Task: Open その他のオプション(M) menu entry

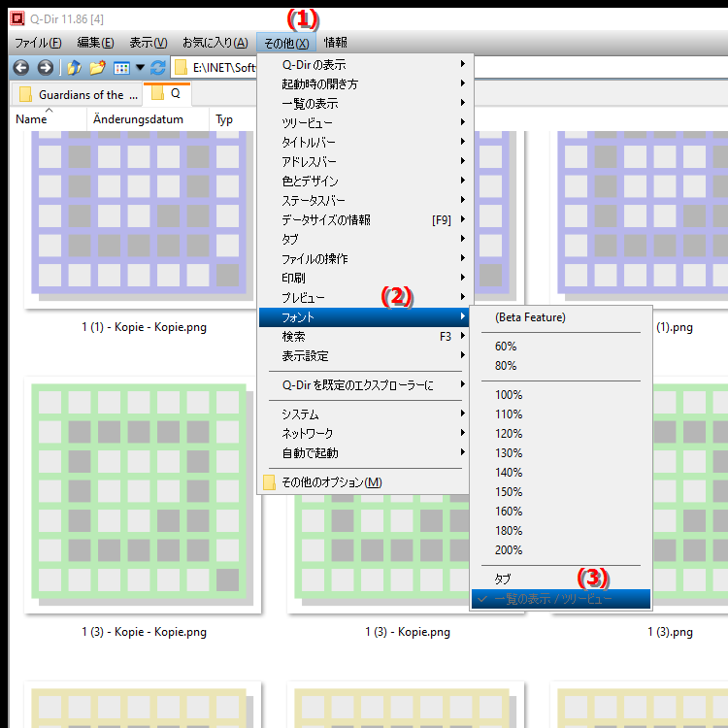Action: (x=363, y=482)
